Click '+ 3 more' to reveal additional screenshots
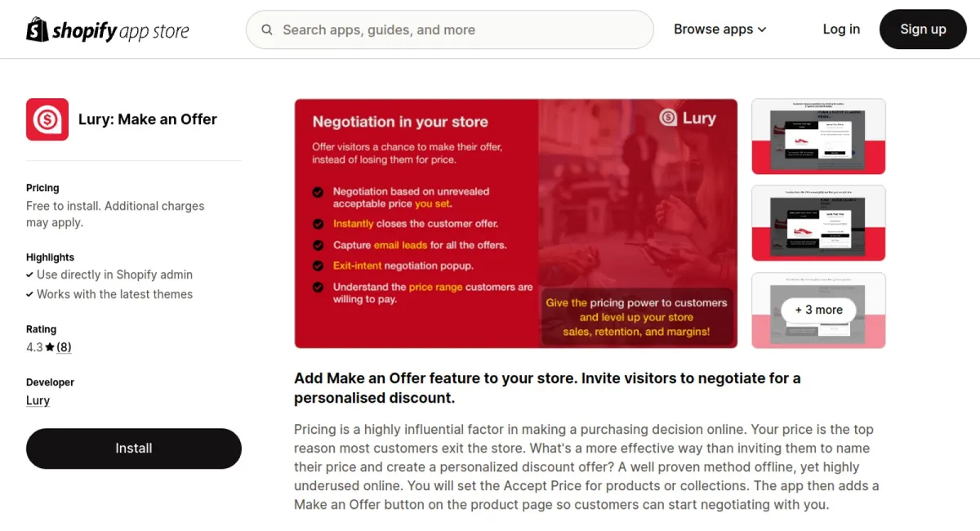 tap(818, 310)
